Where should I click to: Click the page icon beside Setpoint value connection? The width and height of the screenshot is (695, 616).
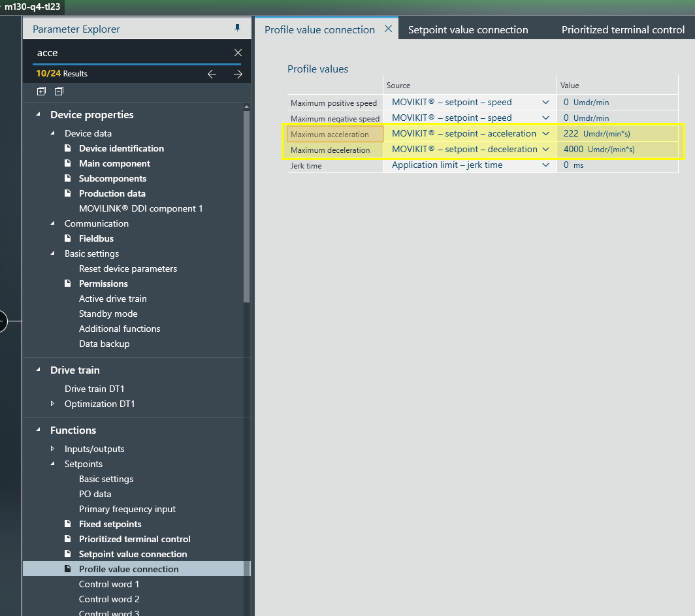(68, 554)
